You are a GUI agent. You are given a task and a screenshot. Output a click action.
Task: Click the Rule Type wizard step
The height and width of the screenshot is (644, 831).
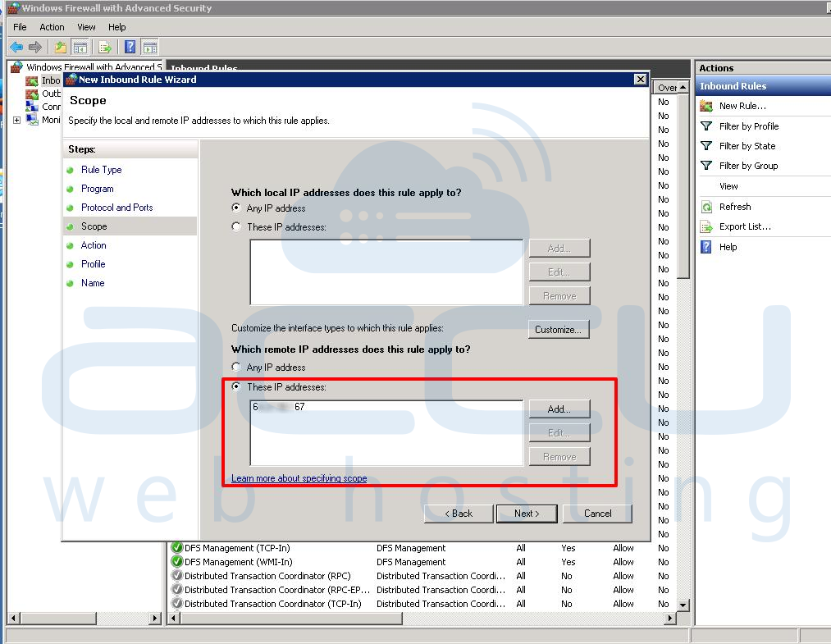click(101, 170)
